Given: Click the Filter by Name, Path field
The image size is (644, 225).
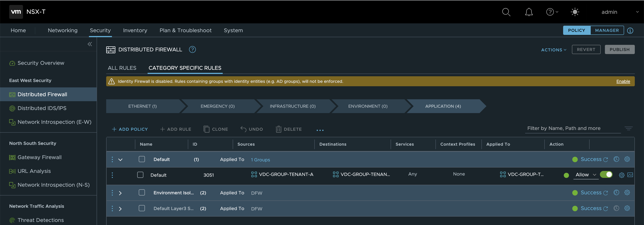Looking at the screenshot, I should tap(573, 128).
